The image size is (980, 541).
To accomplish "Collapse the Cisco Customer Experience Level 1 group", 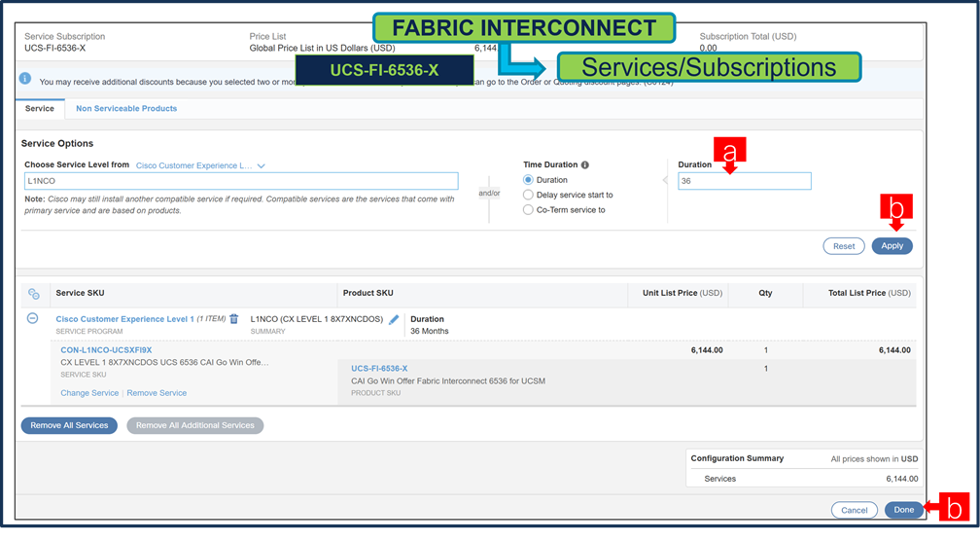I will [32, 318].
